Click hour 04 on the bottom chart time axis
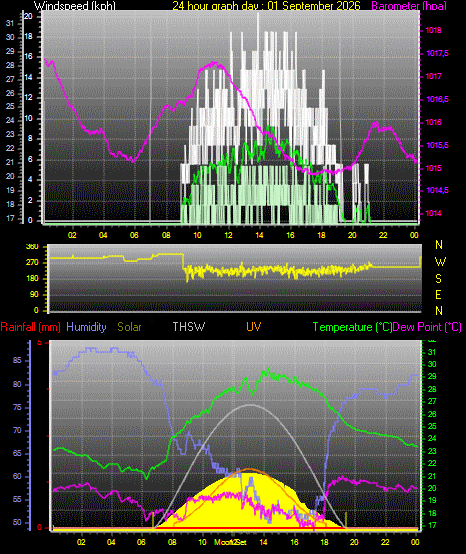Viewport: 466px width, 554px height. coord(111,542)
